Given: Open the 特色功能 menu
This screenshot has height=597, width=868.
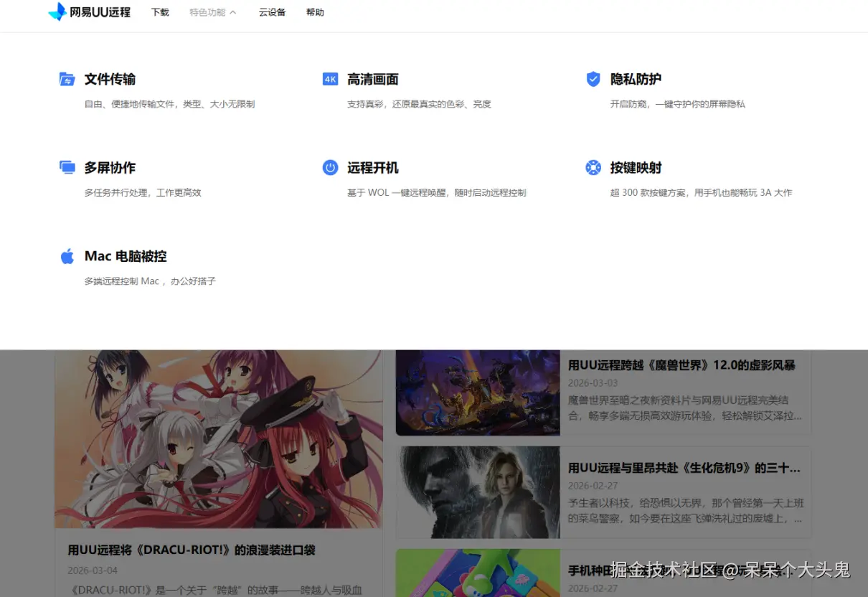Looking at the screenshot, I should tap(207, 12).
